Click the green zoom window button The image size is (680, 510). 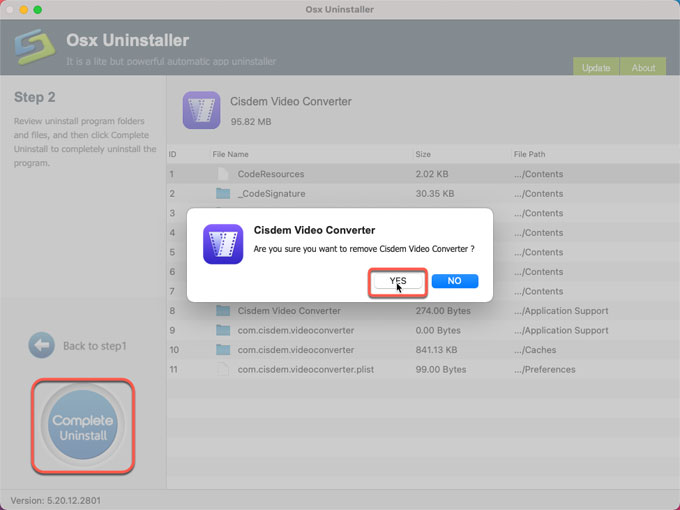click(x=38, y=10)
